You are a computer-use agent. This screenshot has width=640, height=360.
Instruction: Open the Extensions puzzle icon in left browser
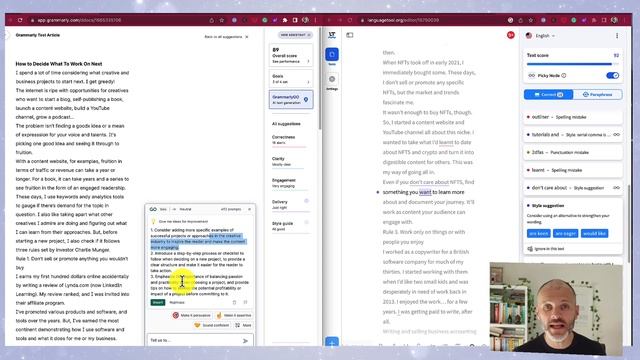coord(285,20)
